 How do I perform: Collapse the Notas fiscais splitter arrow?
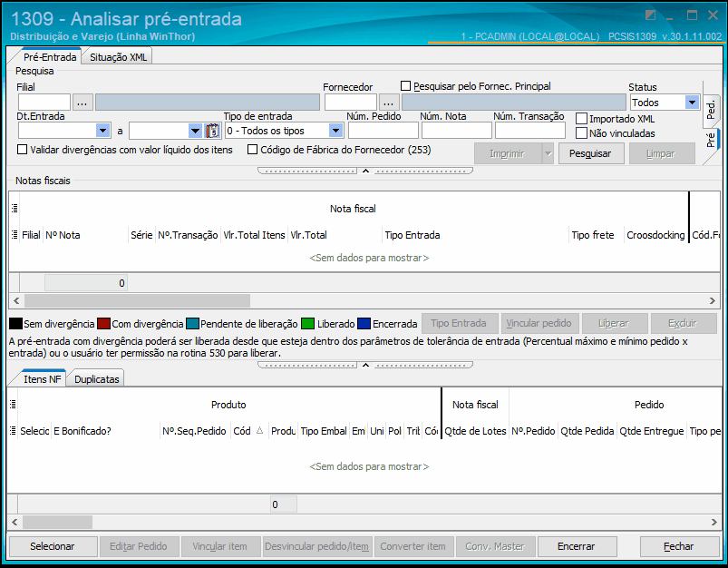365,365
